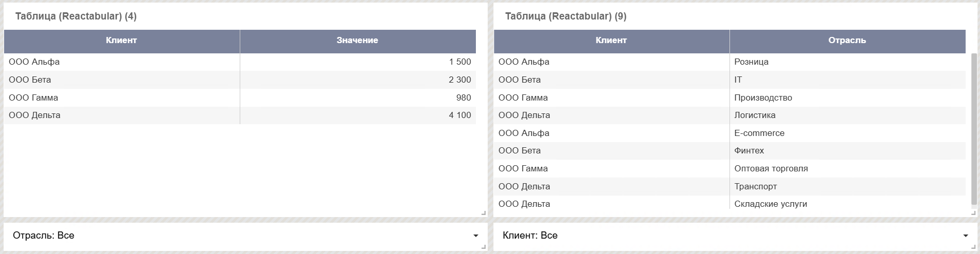Sort by Значение column header
This screenshot has height=254, width=980.
[358, 41]
